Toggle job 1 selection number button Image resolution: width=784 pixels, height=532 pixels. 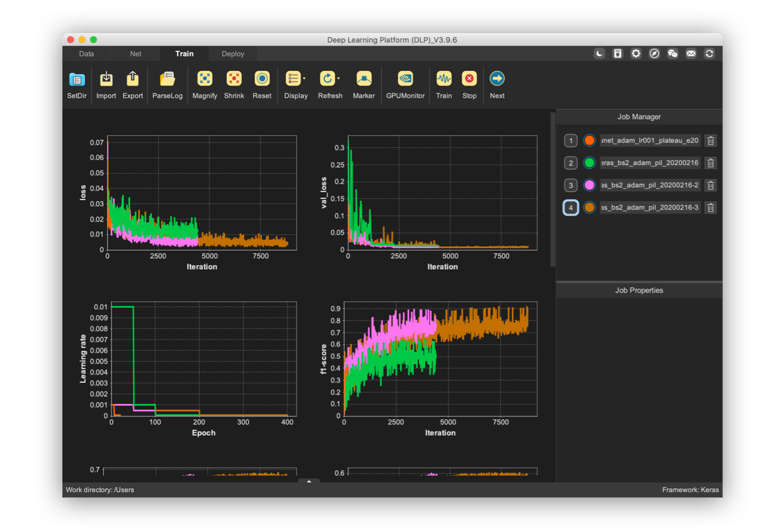(571, 141)
